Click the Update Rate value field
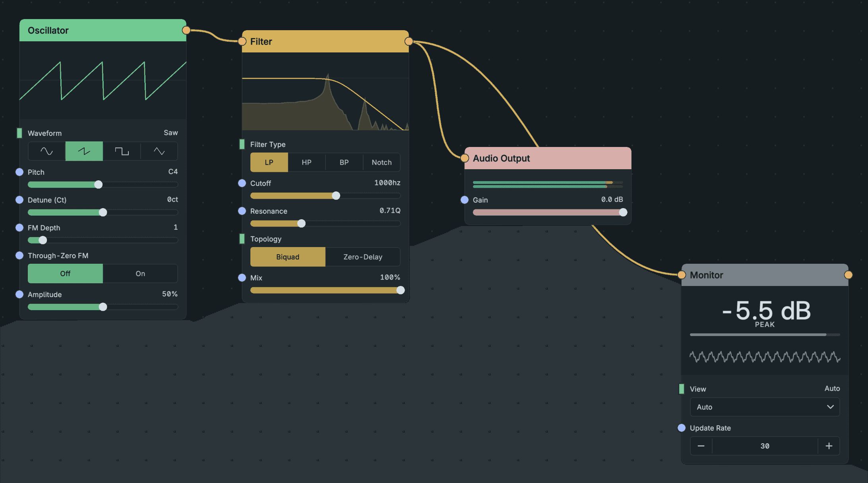Image resolution: width=868 pixels, height=483 pixels. tap(765, 446)
